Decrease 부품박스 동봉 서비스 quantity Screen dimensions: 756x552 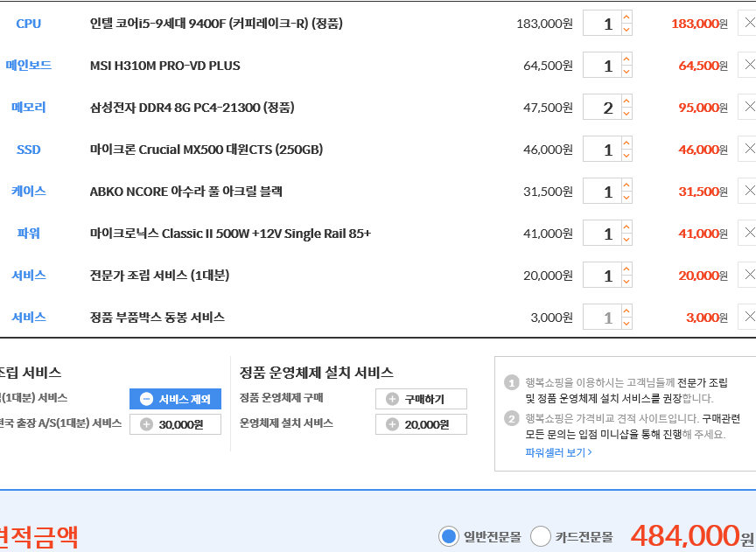point(626,323)
